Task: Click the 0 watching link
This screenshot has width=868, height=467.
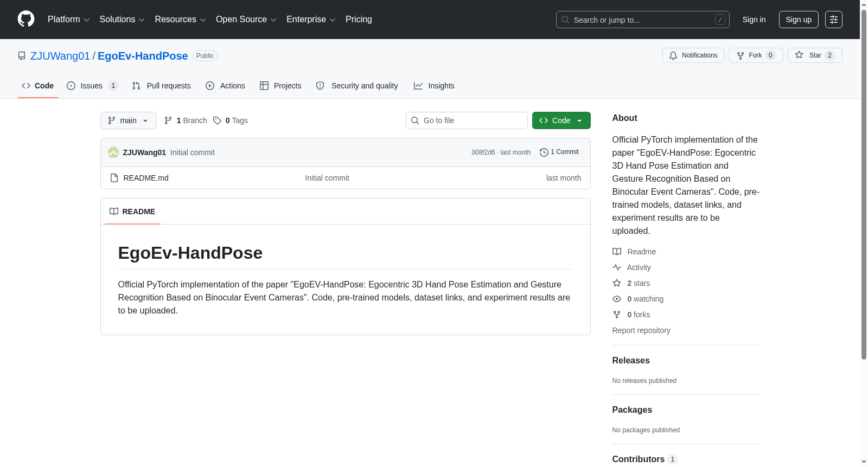Action: tap(646, 299)
